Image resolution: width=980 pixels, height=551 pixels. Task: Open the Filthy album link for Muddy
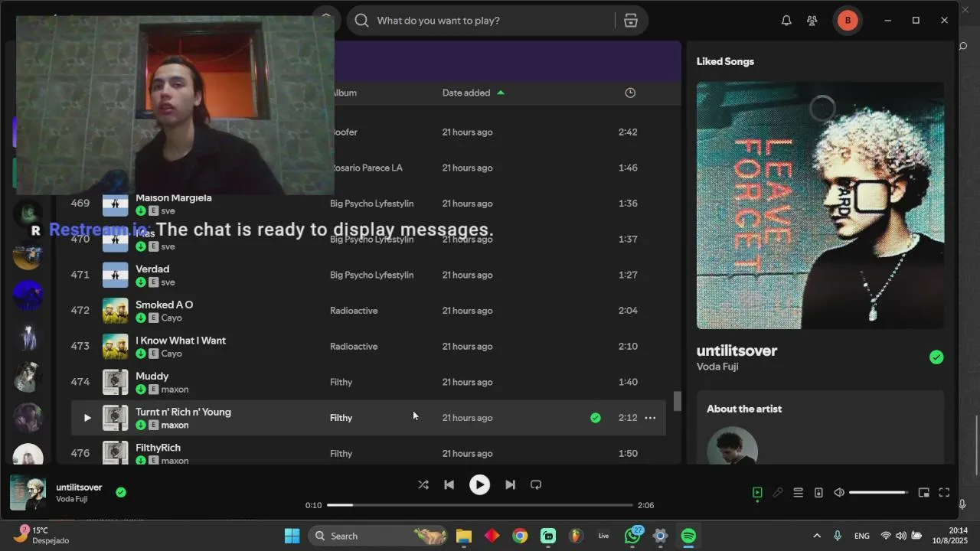tap(341, 382)
